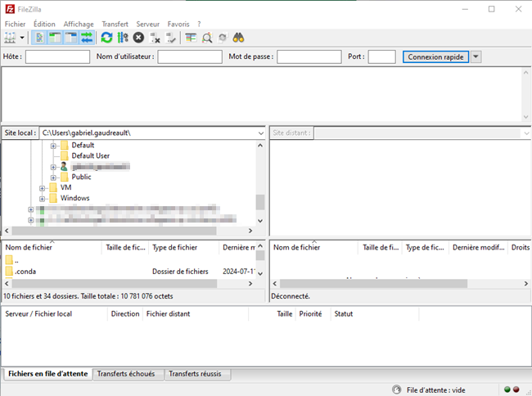The height and width of the screenshot is (396, 532).
Task: Toggle the local directory tree display
Action: coord(55,38)
